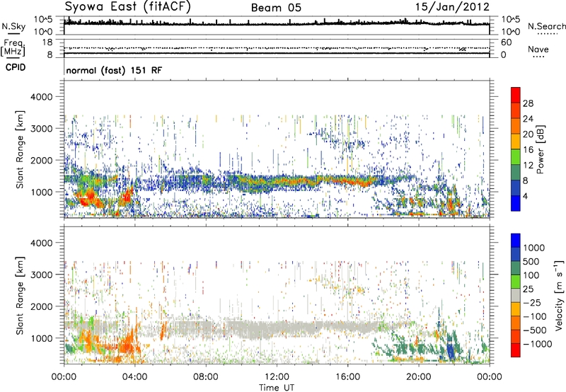566x392 pixels.
Task: Click the "08:00" time axis label
Action: [x=205, y=377]
